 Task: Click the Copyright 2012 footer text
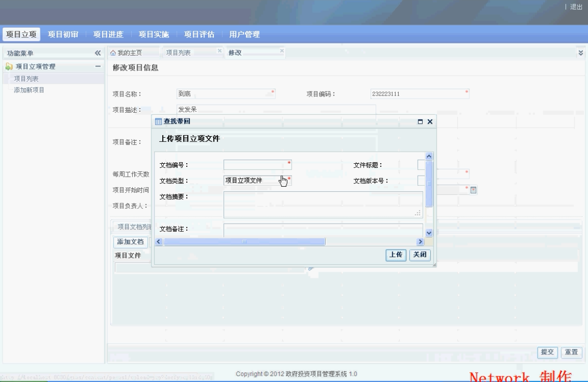click(x=296, y=374)
